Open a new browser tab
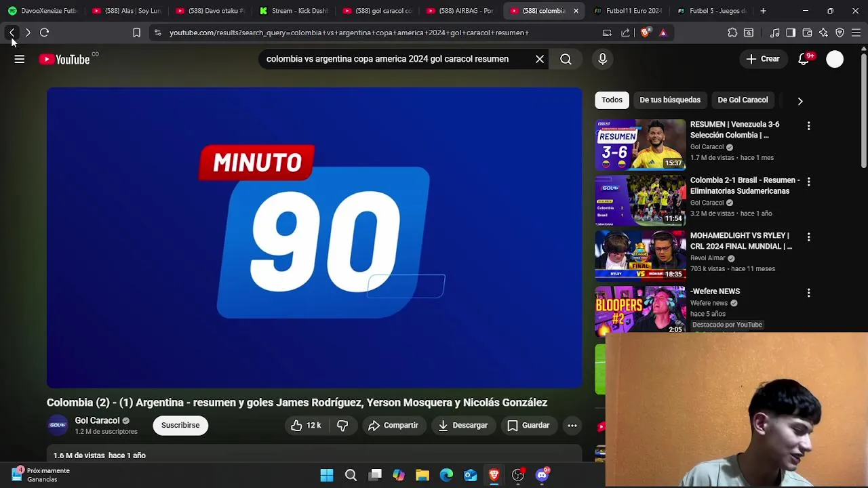The height and width of the screenshot is (488, 868). click(763, 11)
